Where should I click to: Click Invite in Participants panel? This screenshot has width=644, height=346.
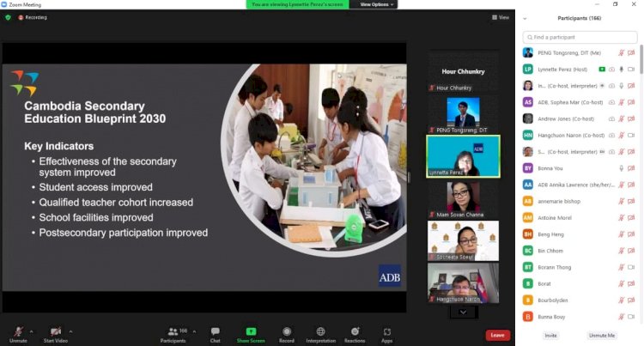pos(550,336)
